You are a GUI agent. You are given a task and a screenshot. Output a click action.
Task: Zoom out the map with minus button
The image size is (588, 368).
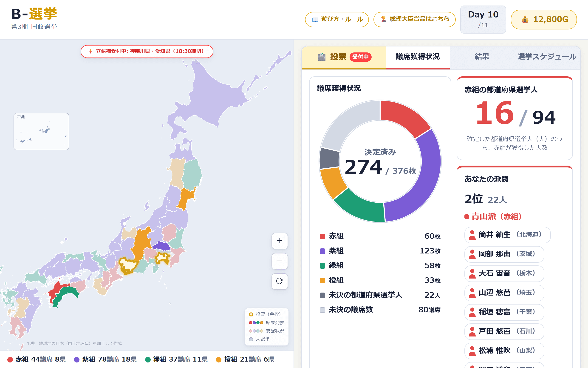280,261
